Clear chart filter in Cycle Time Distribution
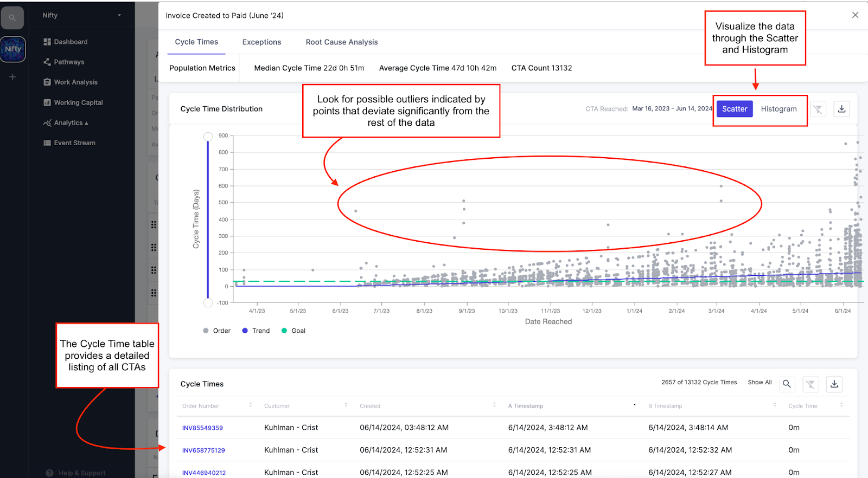The image size is (868, 478). pos(818,109)
